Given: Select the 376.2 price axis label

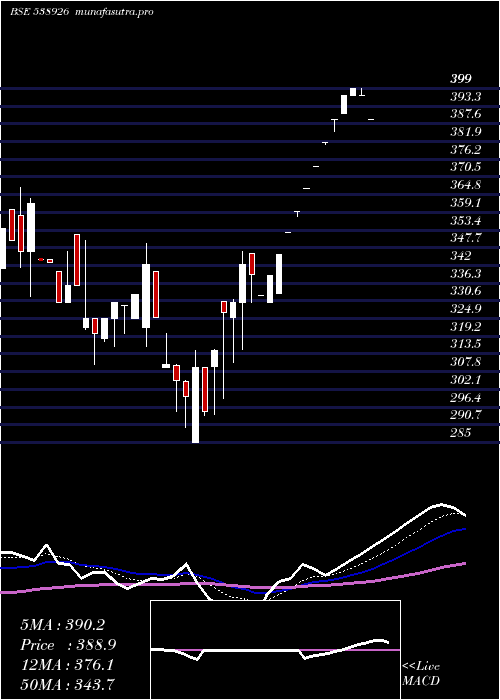Looking at the screenshot, I should [466, 150].
